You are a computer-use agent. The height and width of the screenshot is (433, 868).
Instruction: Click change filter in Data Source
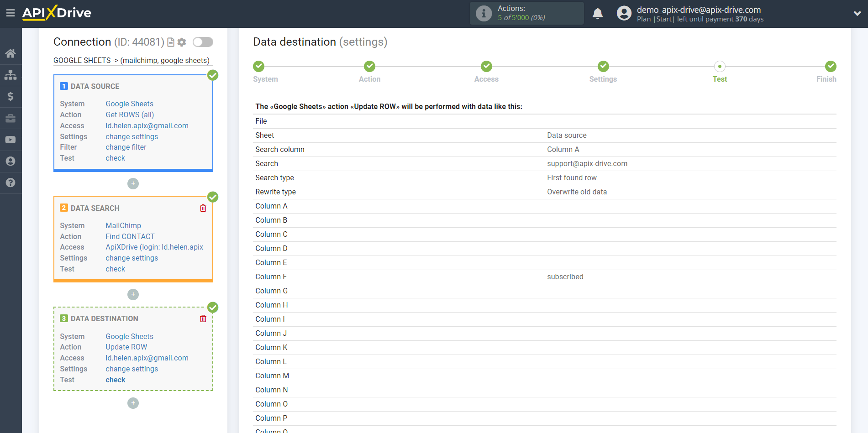126,147
